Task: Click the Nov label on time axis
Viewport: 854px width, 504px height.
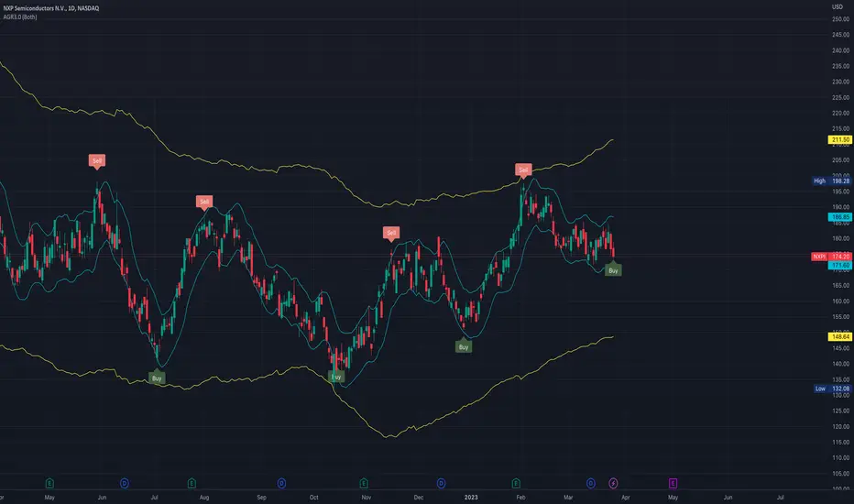Action: point(366,498)
